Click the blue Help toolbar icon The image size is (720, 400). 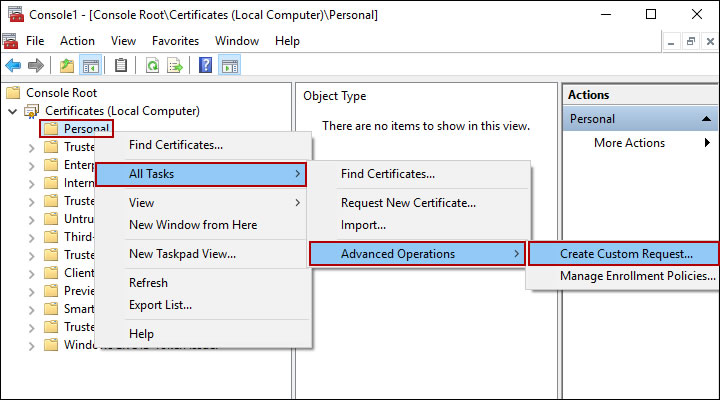click(x=205, y=66)
